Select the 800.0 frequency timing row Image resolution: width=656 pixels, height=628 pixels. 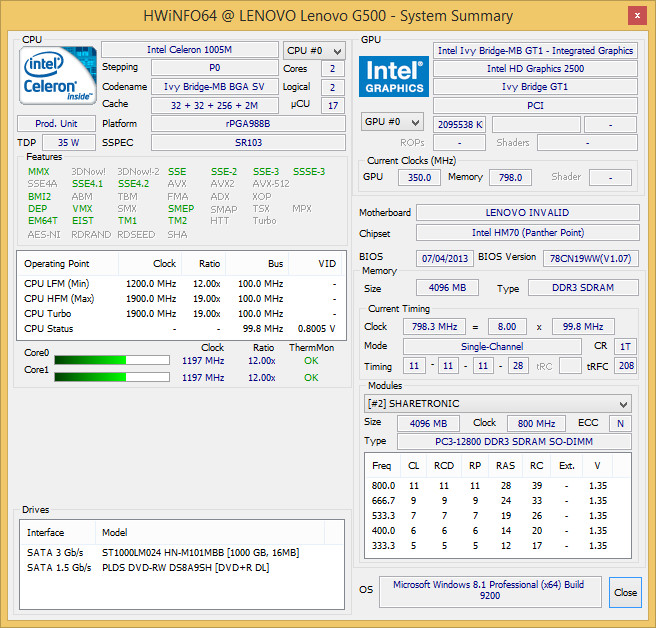pos(497,486)
